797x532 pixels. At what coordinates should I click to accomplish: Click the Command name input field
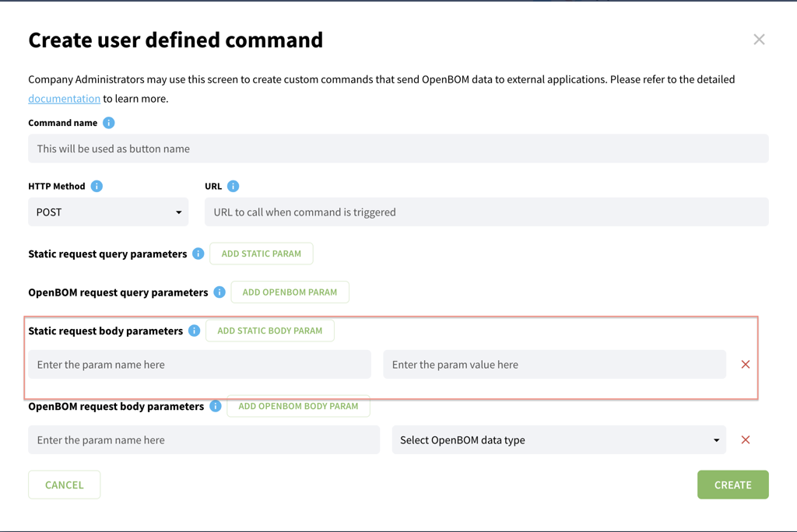point(398,149)
